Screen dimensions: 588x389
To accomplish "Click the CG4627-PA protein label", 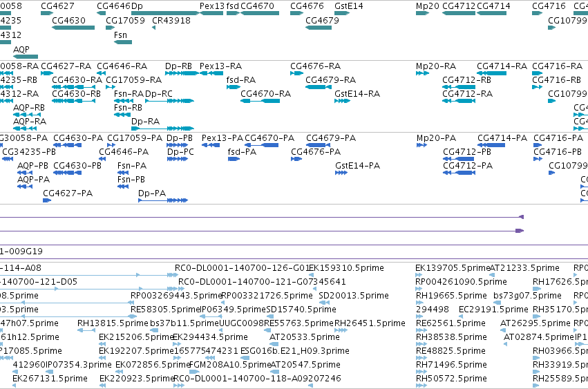I will pos(68,193).
